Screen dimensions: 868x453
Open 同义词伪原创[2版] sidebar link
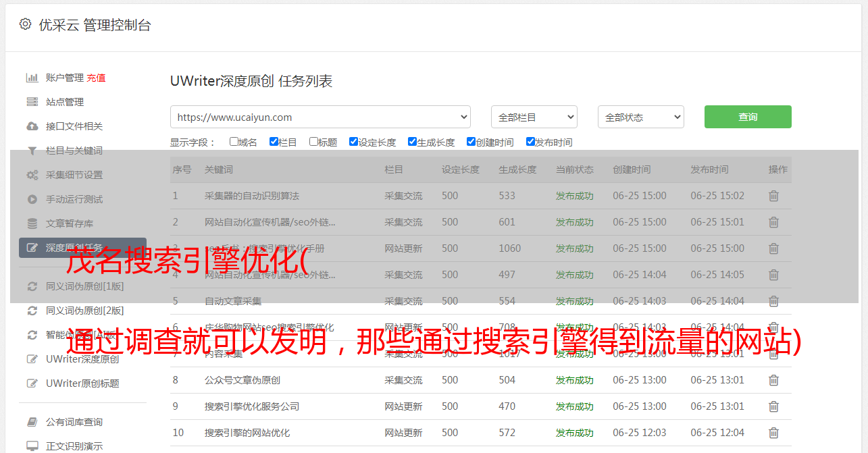pyautogui.click(x=85, y=311)
